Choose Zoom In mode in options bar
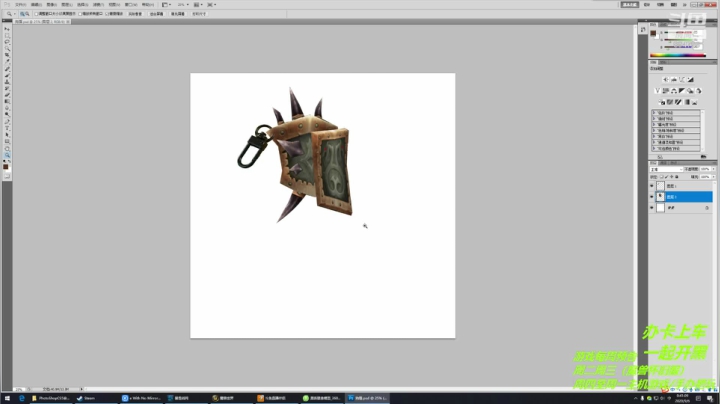Screen dimensions: 720x404 (x=22, y=14)
